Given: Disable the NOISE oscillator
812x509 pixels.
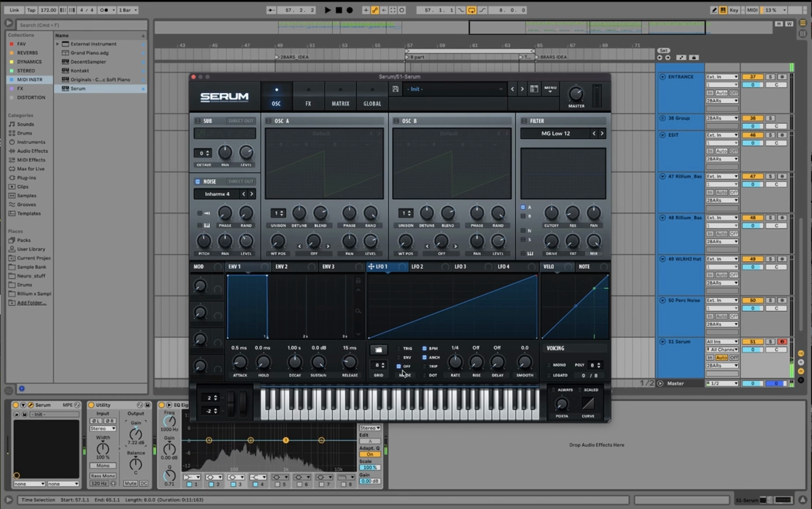Looking at the screenshot, I should coord(198,182).
